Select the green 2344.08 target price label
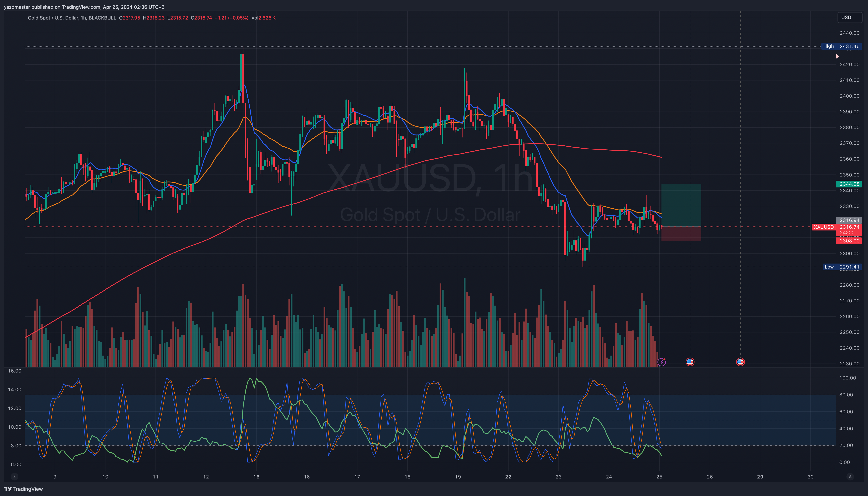Image resolution: width=868 pixels, height=496 pixels. (849, 184)
